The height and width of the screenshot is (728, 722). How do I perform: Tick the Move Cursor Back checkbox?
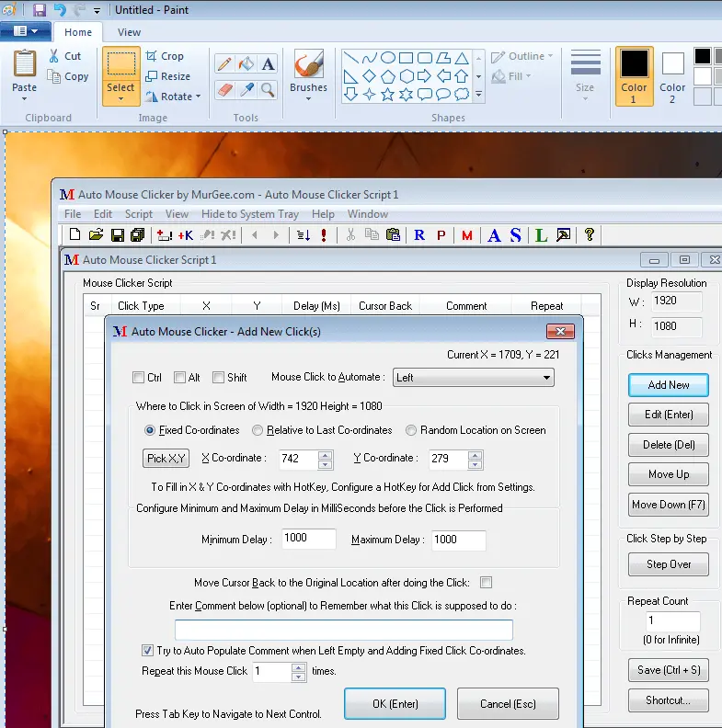486,583
